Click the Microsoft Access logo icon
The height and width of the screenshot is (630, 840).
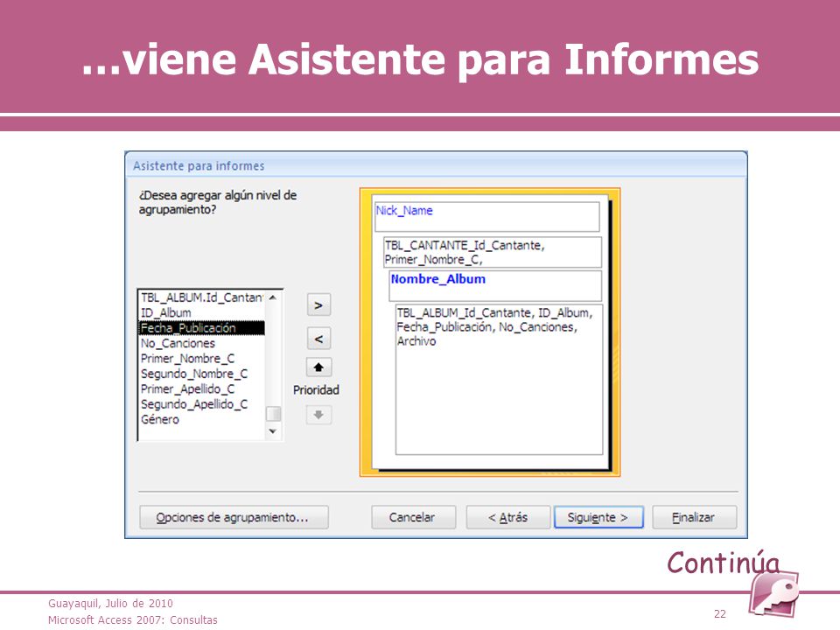pyautogui.click(x=773, y=595)
